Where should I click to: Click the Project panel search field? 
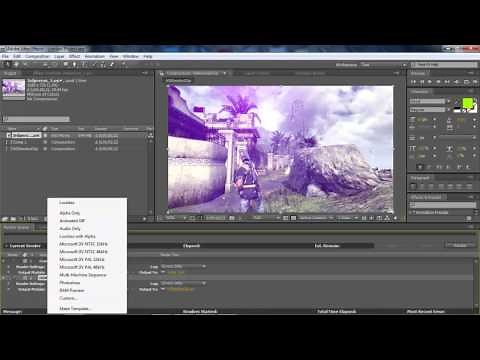[36, 119]
